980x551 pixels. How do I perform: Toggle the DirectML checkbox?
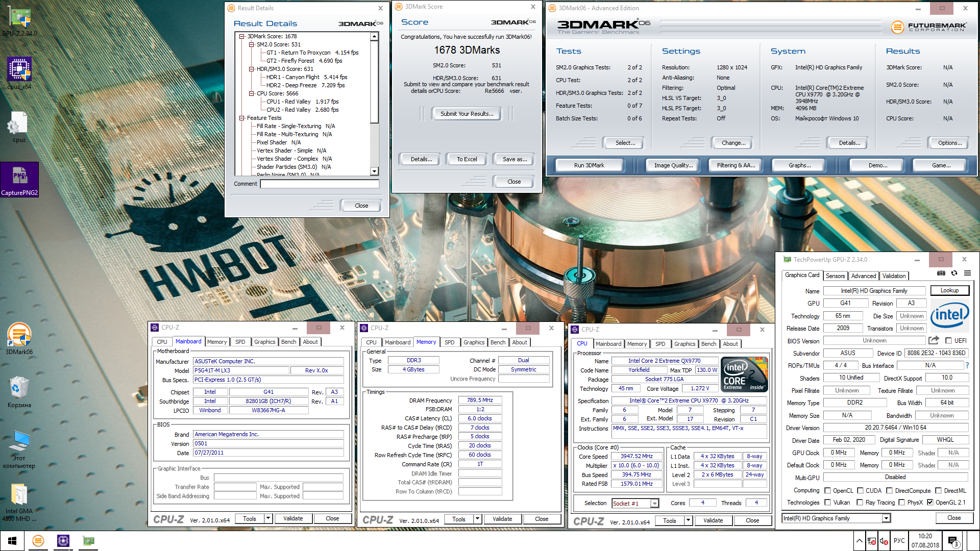[x=938, y=490]
